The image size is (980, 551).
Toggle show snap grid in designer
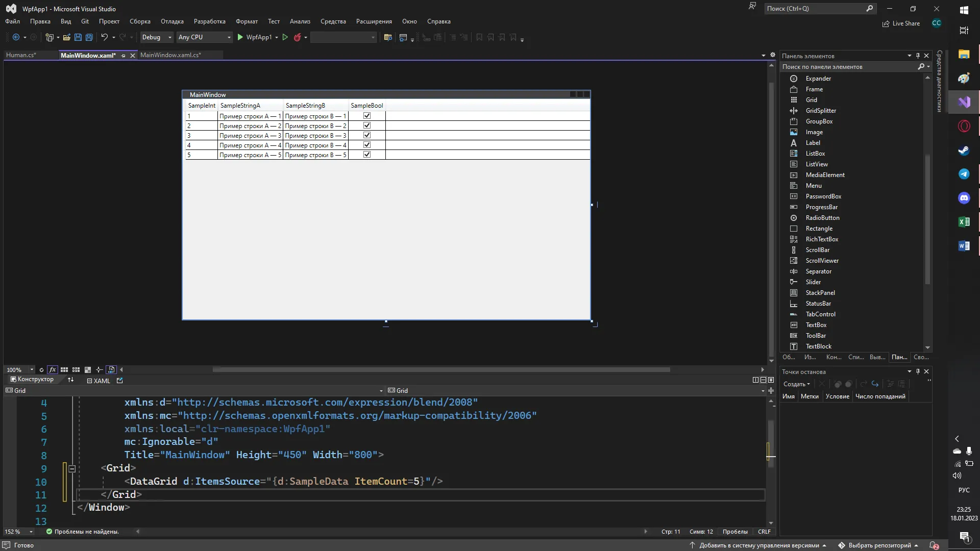[x=64, y=370]
